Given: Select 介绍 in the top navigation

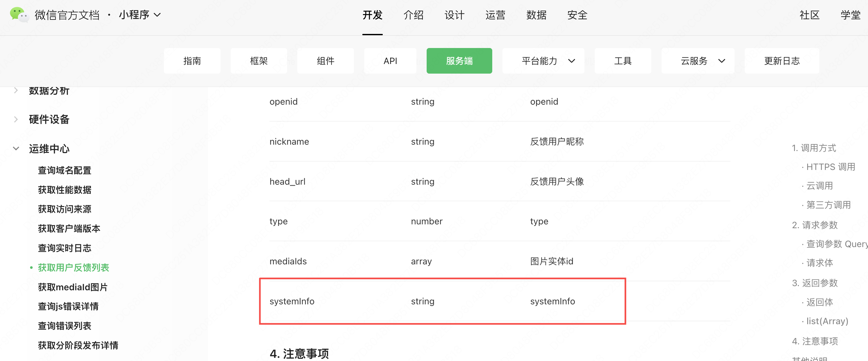Looking at the screenshot, I should [x=413, y=15].
